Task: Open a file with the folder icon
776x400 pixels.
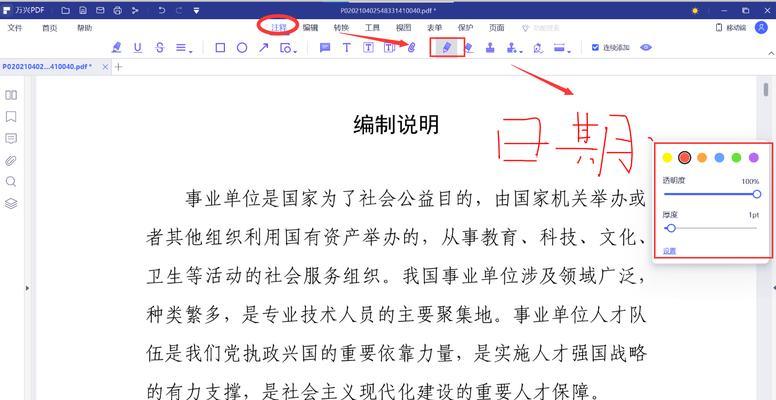Action: coord(65,10)
